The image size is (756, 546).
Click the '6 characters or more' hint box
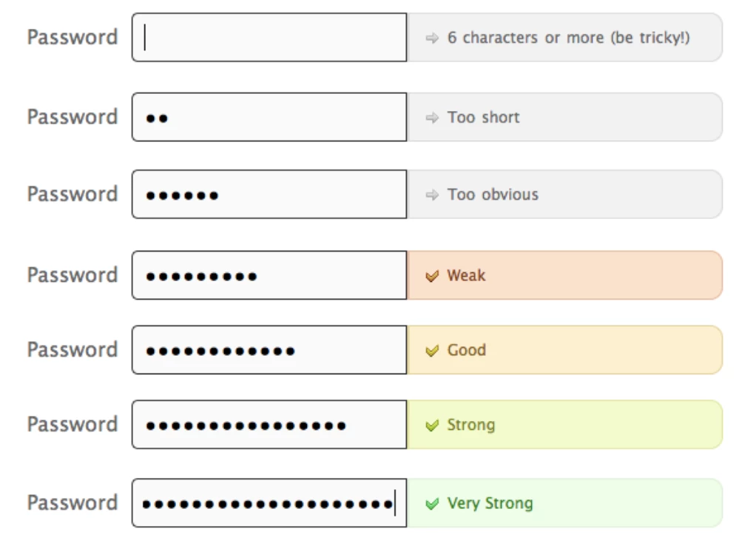(564, 37)
